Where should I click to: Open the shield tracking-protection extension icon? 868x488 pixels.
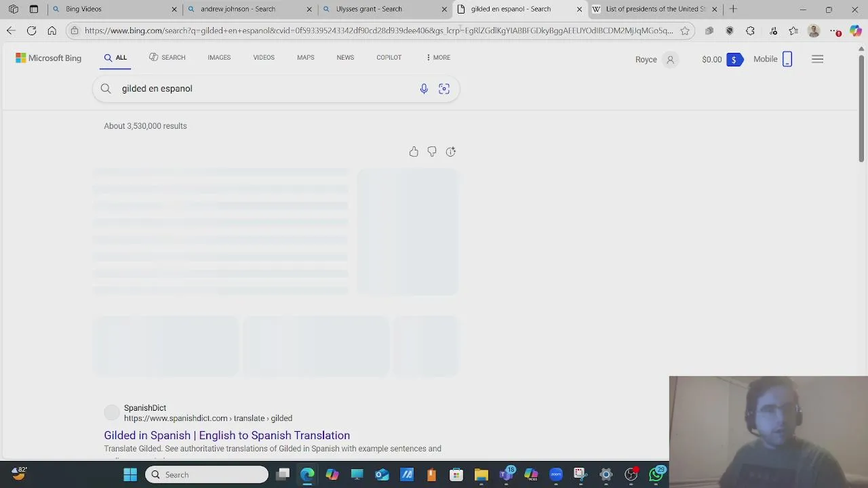[x=730, y=30]
